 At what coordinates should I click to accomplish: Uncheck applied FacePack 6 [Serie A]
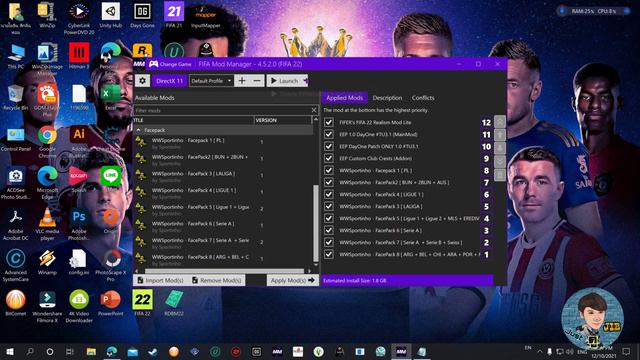tap(329, 230)
